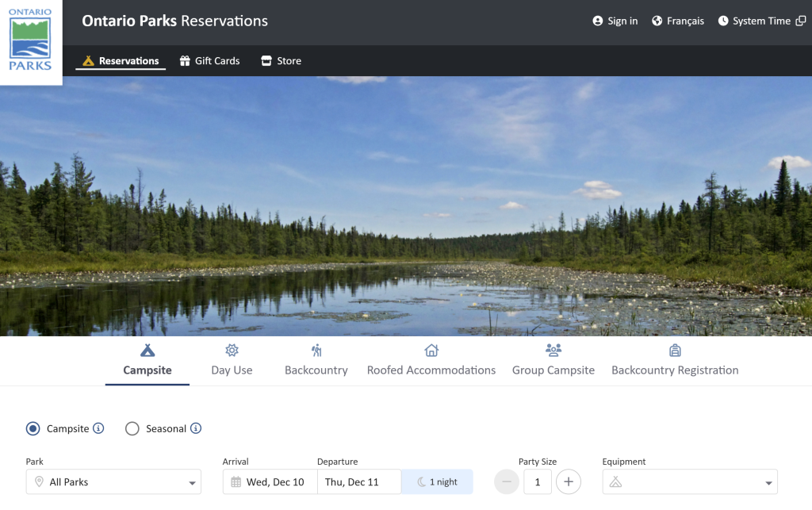Open the Equipment dropdown
The height and width of the screenshot is (510, 812).
point(689,481)
